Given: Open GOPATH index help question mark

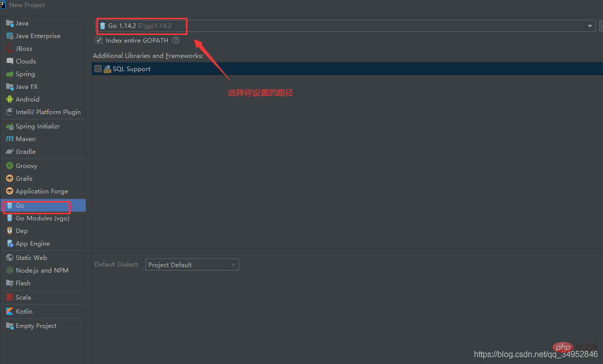Looking at the screenshot, I should tap(176, 40).
